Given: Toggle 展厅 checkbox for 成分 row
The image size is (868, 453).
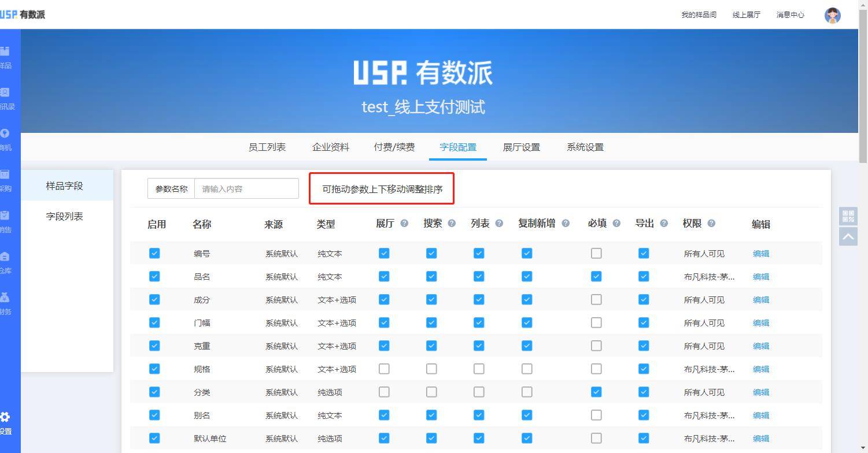Looking at the screenshot, I should pos(384,299).
